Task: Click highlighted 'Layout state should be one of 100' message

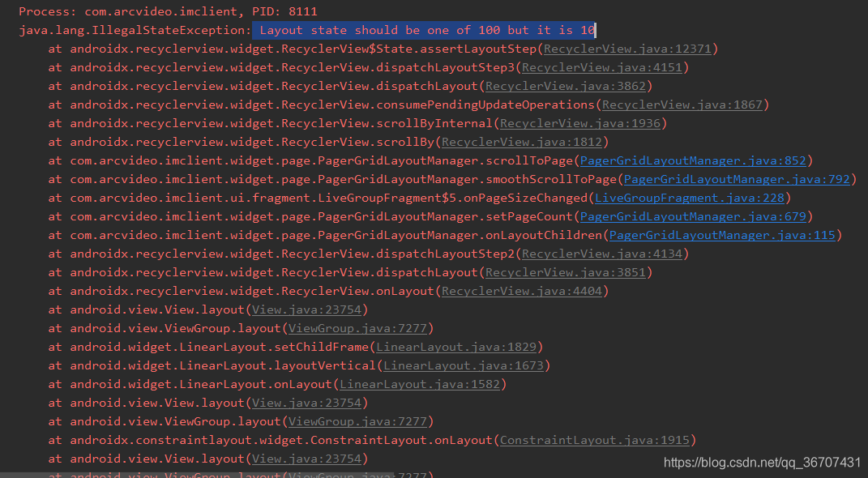Action: pos(424,31)
